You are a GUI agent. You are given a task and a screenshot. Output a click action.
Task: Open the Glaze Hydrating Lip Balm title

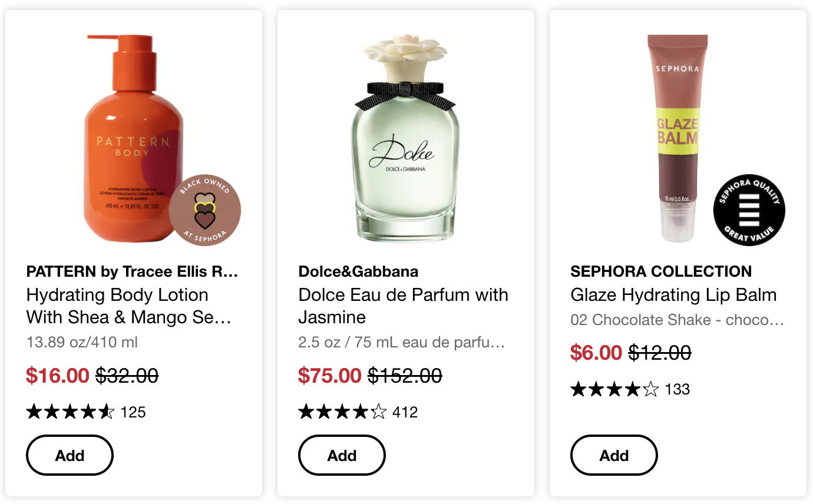click(x=673, y=295)
